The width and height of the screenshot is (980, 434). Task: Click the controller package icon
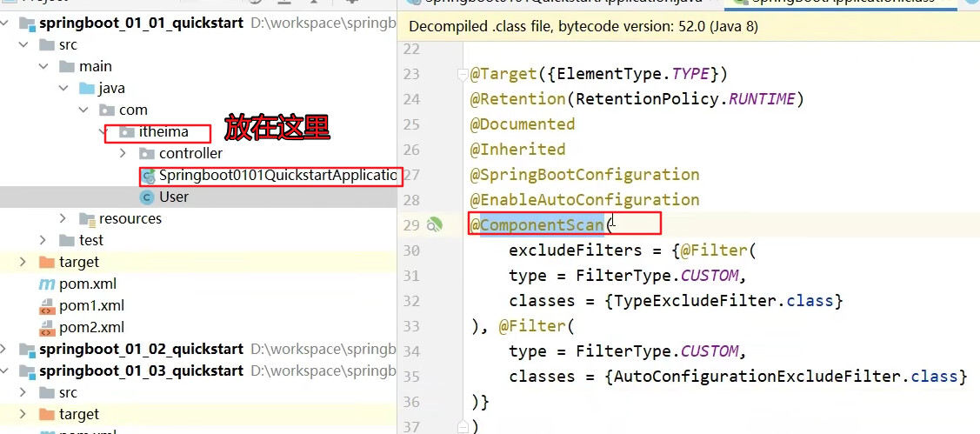coord(147,153)
